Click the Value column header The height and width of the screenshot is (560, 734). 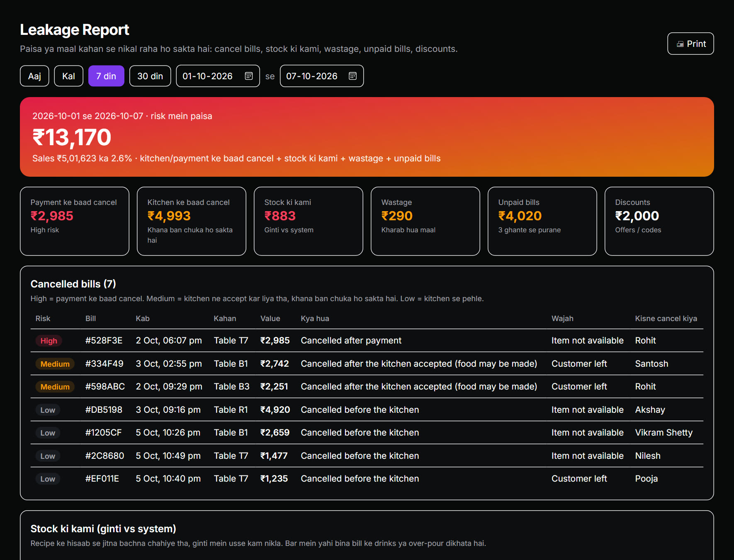270,319
